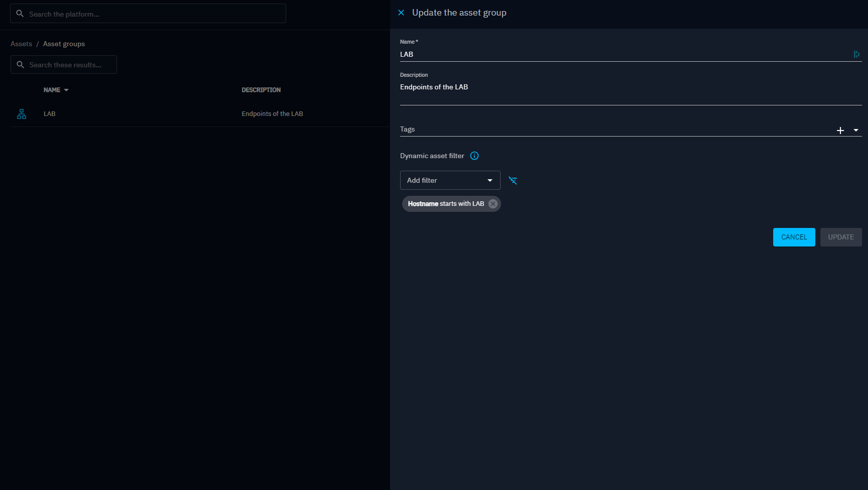
Task: Open the Add filter dropdown
Action: [x=450, y=180]
